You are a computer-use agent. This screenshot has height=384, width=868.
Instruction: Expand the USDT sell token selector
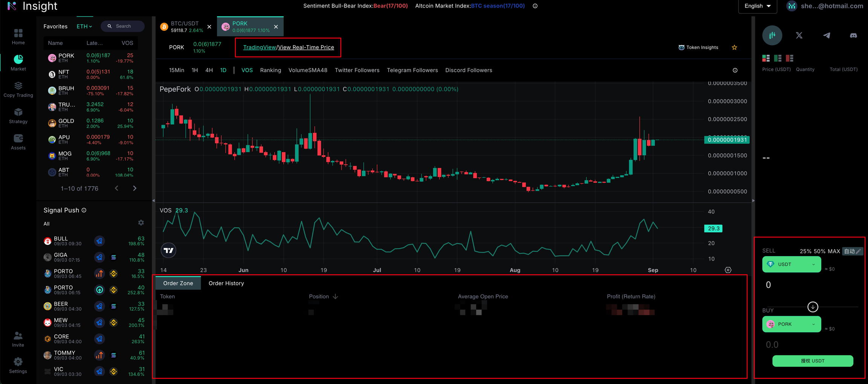pyautogui.click(x=791, y=265)
